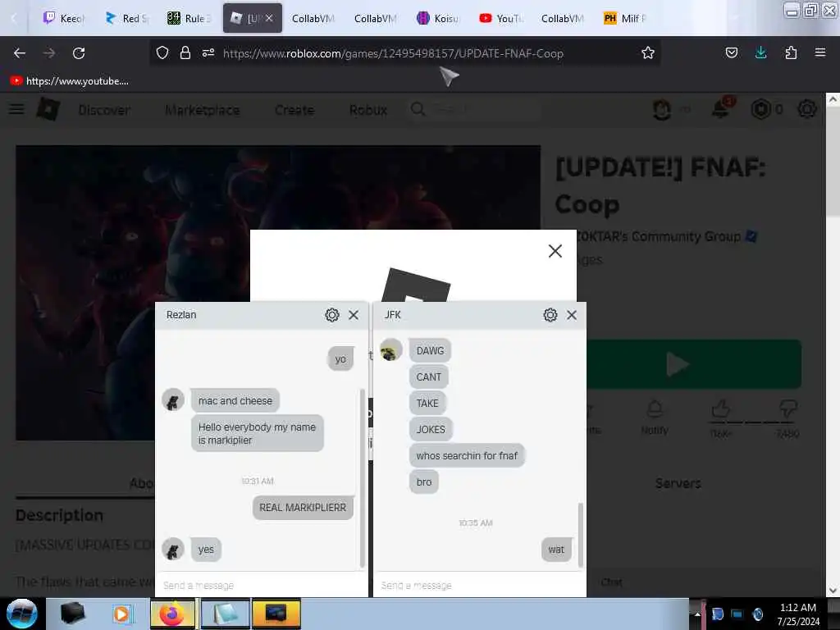Go back with the browser back arrow

pos(20,53)
